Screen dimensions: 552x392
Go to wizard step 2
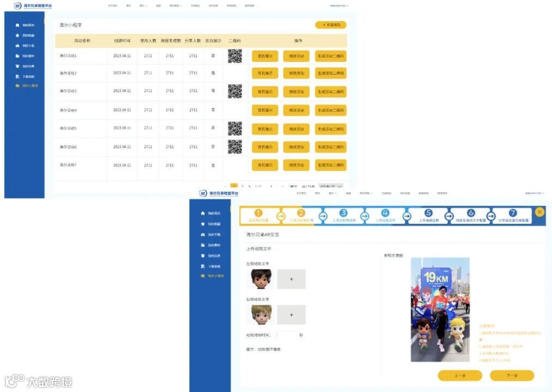pyautogui.click(x=301, y=216)
